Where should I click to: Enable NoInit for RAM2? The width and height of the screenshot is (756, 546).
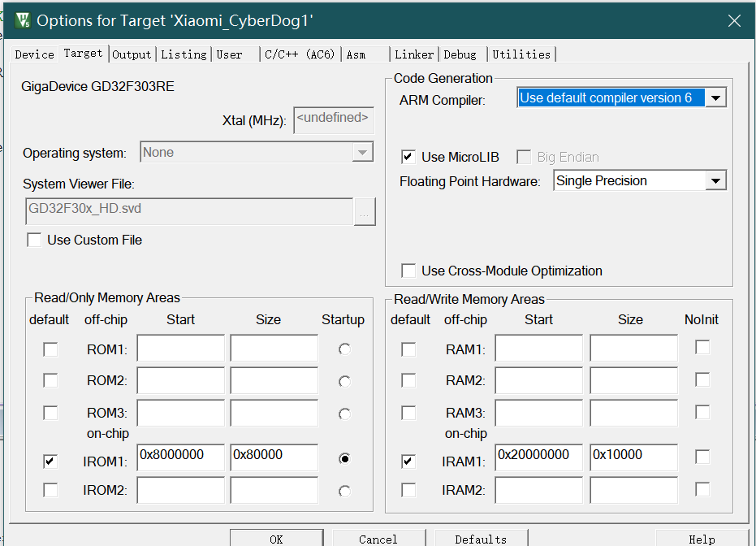coord(702,379)
